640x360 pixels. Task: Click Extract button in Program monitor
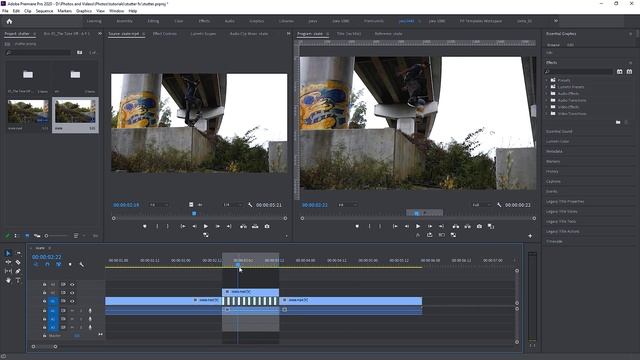(467, 226)
